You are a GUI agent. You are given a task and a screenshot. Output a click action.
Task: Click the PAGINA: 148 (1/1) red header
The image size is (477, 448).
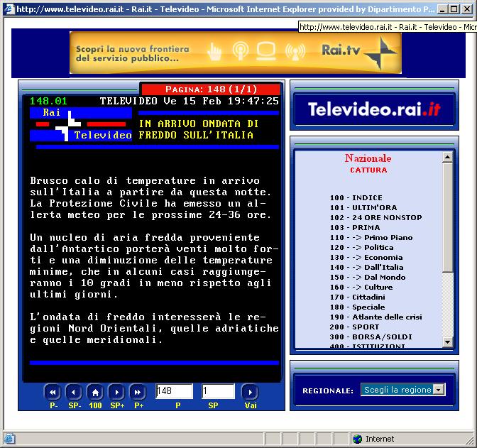(x=211, y=89)
